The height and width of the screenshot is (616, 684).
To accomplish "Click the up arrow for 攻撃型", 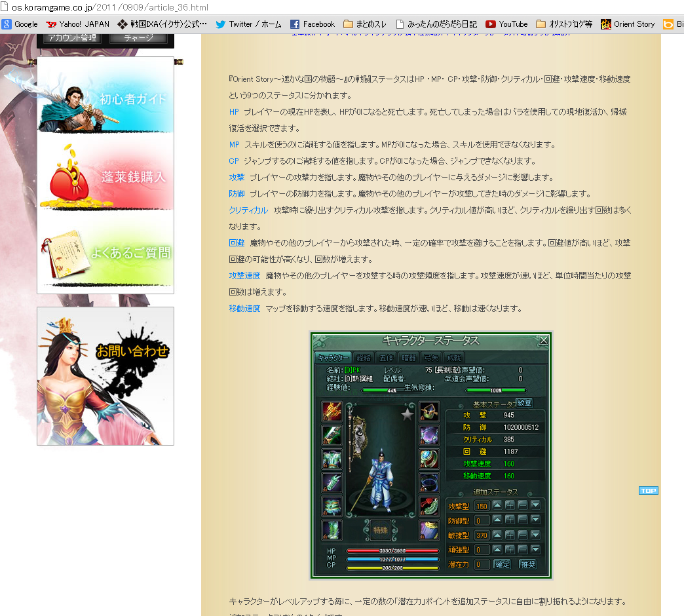I will [x=497, y=505].
